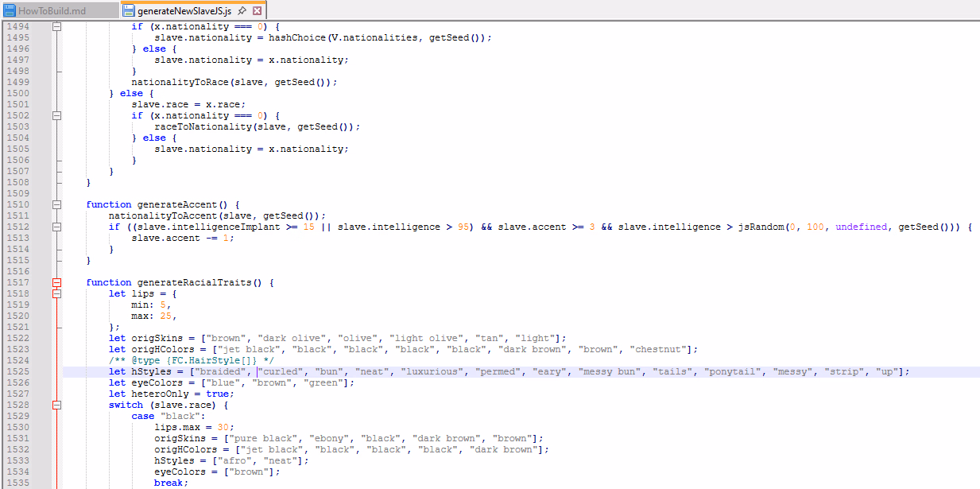The width and height of the screenshot is (980, 489).
Task: Pin the generateNewSlaveJS.js tab
Action: coord(242,11)
